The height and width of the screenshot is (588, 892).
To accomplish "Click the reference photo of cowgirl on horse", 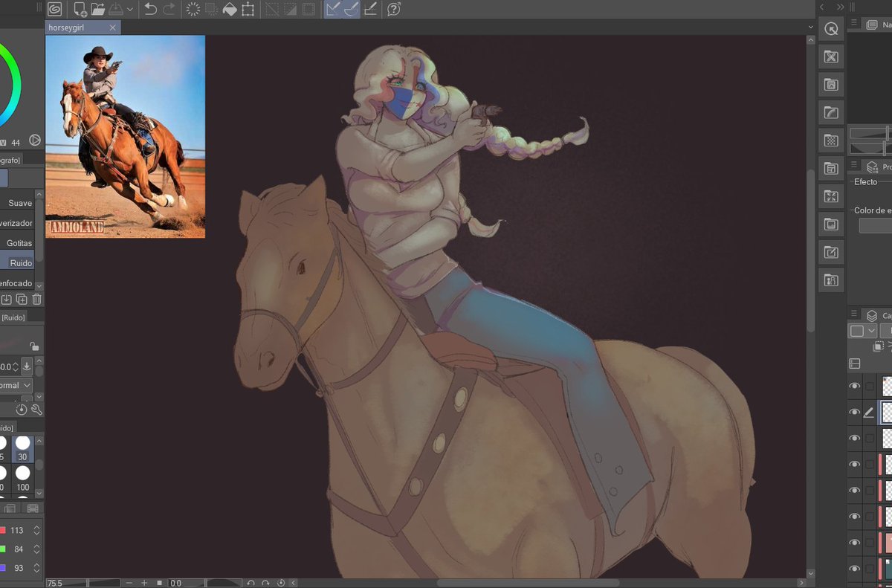I will 125,137.
